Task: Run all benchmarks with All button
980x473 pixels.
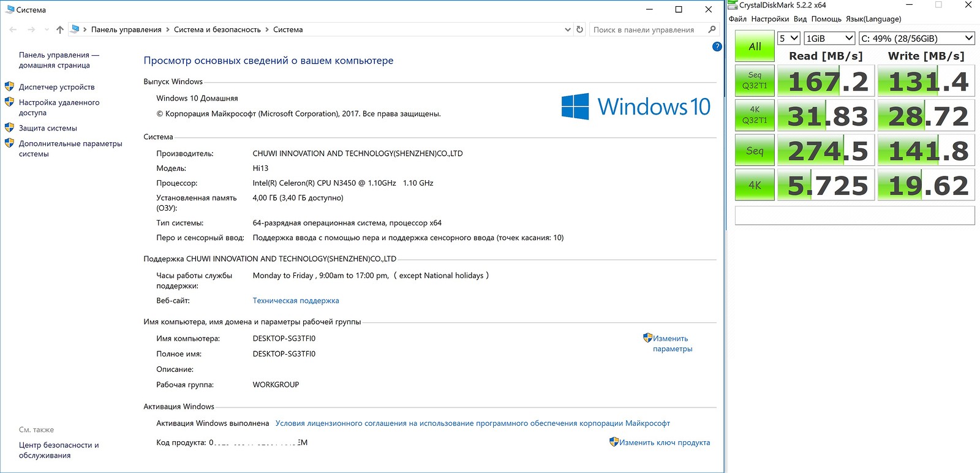Action: pos(755,47)
